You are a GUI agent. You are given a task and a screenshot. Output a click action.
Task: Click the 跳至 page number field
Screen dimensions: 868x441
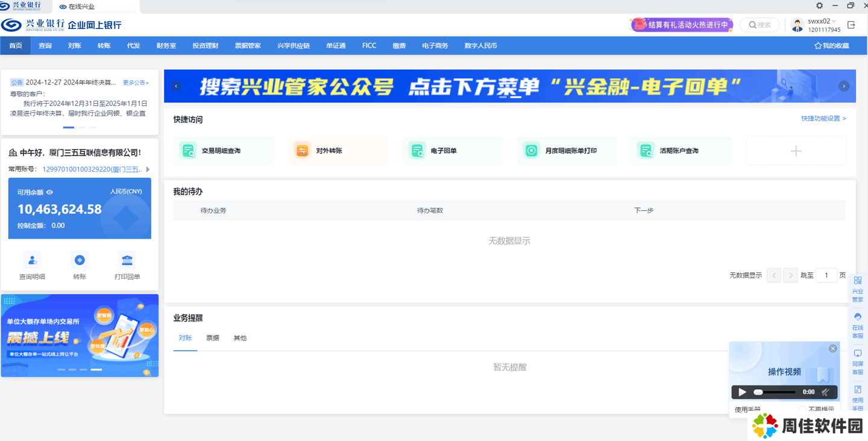point(826,275)
